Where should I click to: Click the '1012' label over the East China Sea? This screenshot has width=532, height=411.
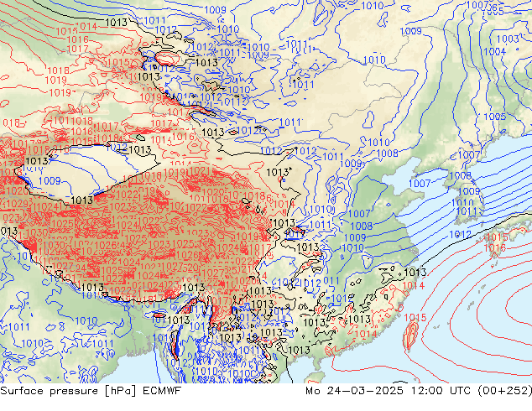click(461, 235)
